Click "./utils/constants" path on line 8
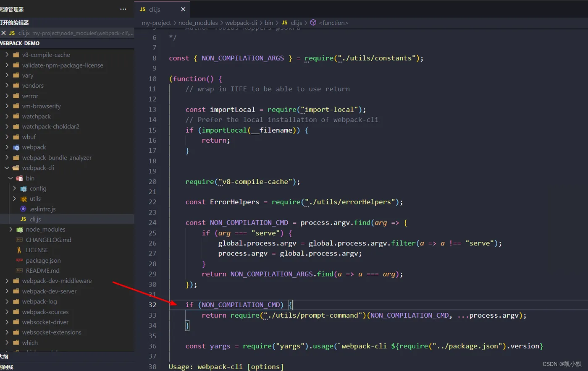Viewport: 588px width, 371px height. 377,58
